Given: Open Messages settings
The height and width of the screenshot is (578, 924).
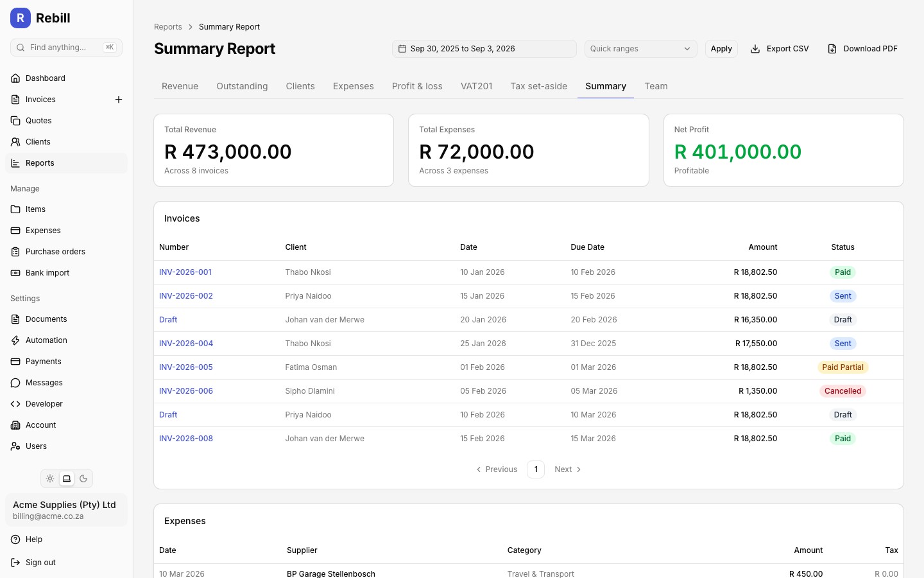Looking at the screenshot, I should click(66, 383).
